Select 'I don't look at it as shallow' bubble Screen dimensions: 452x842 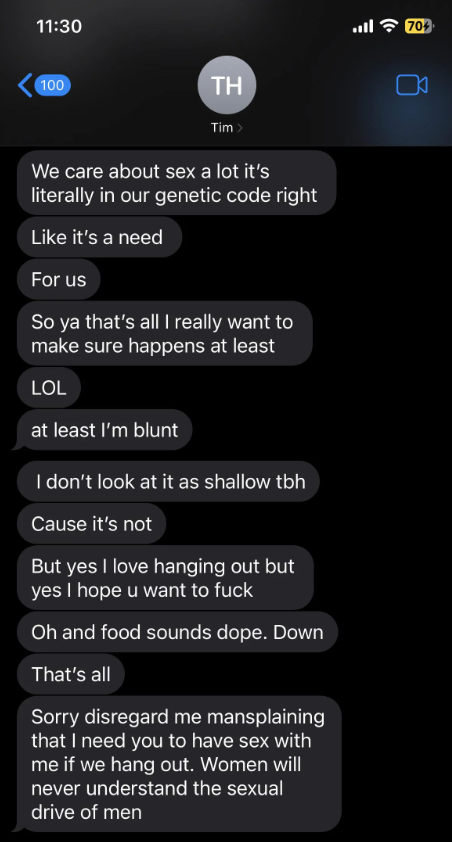point(169,481)
